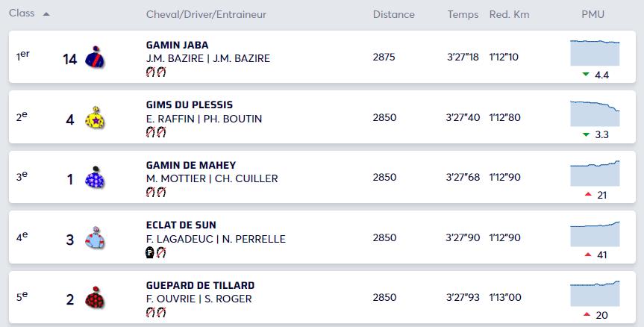This screenshot has width=644, height=327.
Task: Click Eclat de Sun light blue silk icon
Action: tap(95, 238)
